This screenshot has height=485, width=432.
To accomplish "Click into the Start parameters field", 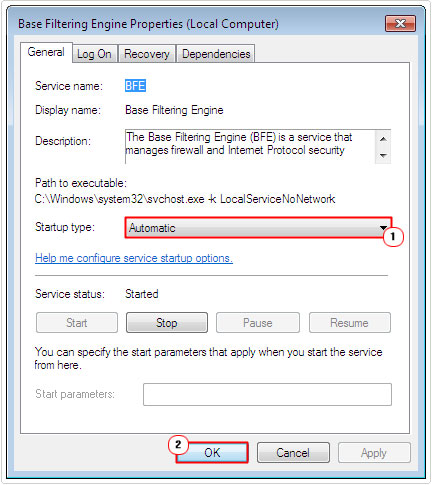I will [x=267, y=394].
